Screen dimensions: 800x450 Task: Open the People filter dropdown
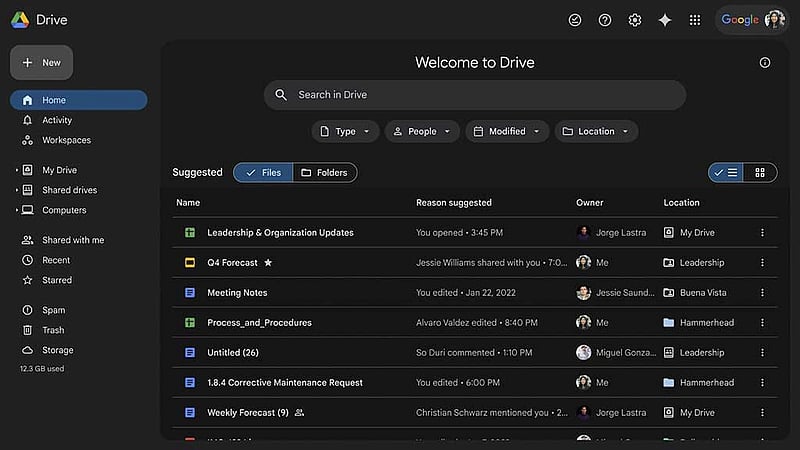click(422, 132)
